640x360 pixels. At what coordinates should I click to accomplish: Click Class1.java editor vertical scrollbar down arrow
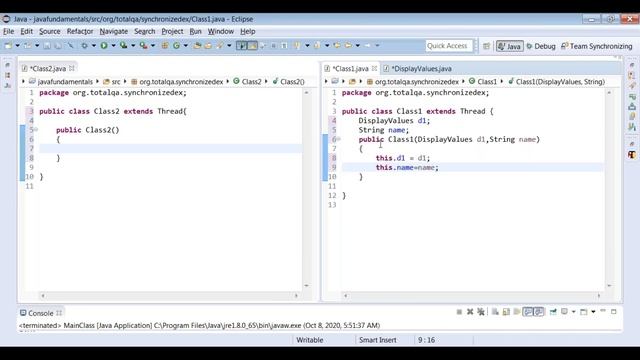609,286
